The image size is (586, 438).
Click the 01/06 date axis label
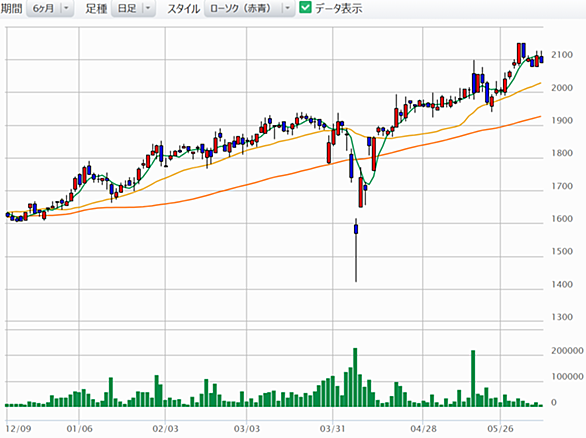point(79,429)
